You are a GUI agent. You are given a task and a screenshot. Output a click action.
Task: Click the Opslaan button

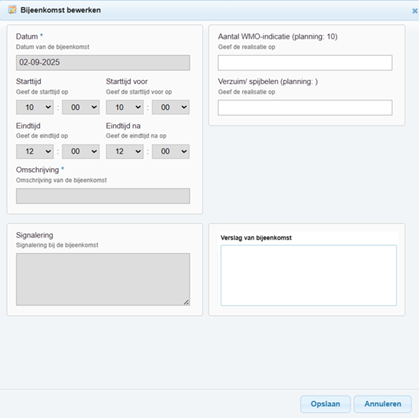(325, 404)
